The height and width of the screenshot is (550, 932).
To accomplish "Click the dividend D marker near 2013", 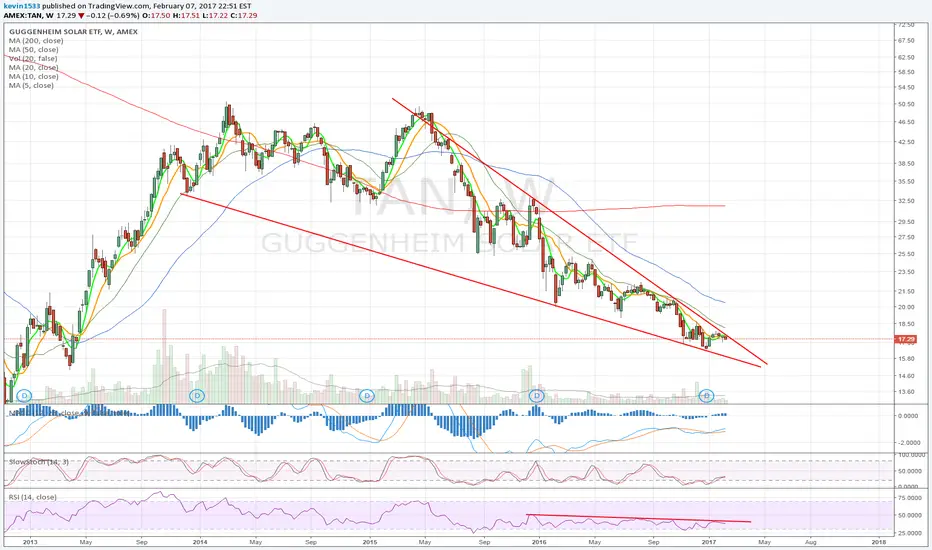I will (24, 395).
